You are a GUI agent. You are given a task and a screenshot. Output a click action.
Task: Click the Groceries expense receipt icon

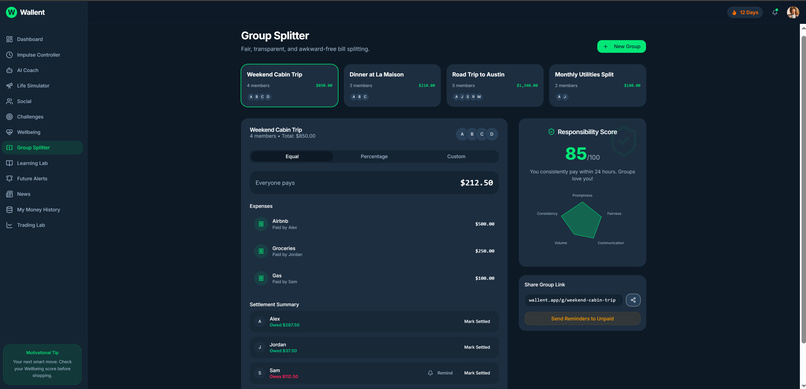[x=261, y=251]
